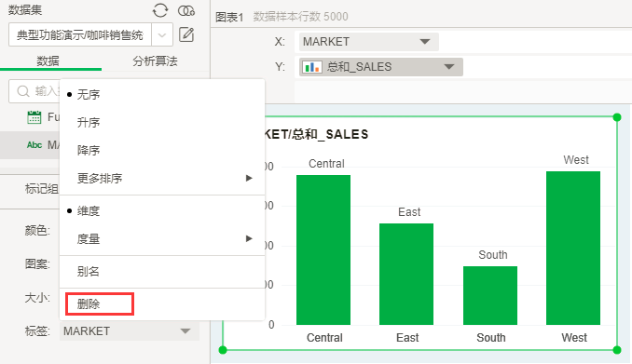The width and height of the screenshot is (632, 364).
Task: Expand the dataset selector dropdown arrow
Action: click(x=162, y=35)
